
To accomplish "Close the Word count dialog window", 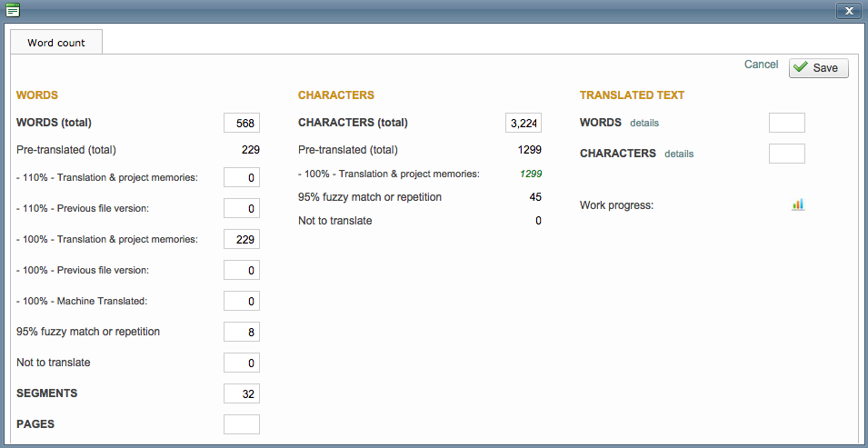I will coord(847,10).
